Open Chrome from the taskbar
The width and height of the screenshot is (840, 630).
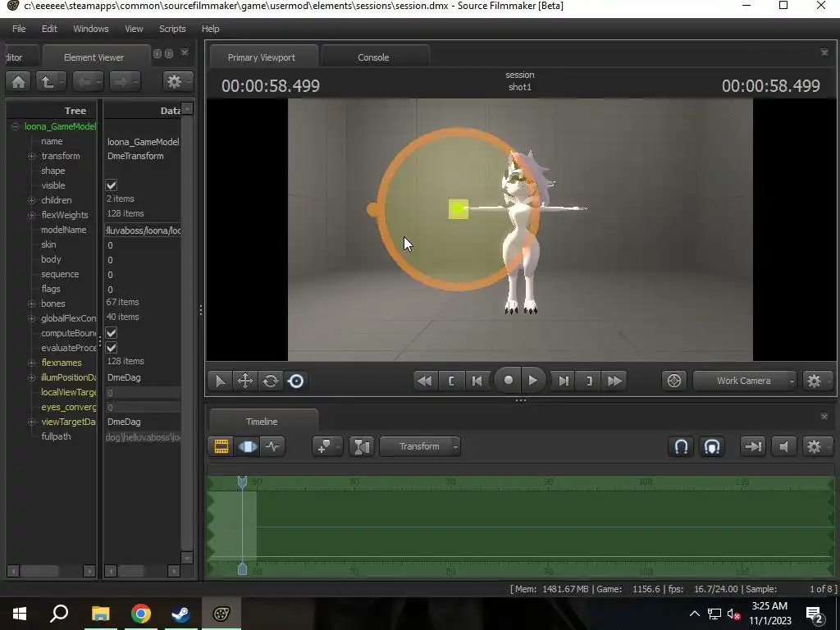click(140, 614)
